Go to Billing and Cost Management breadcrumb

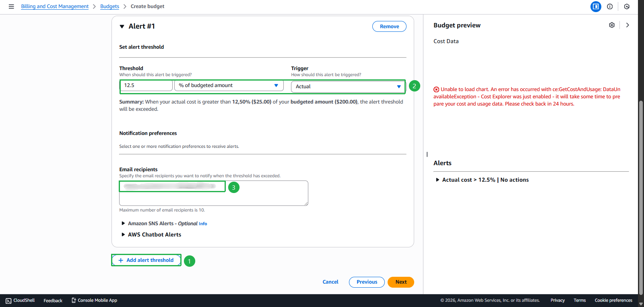pos(55,6)
